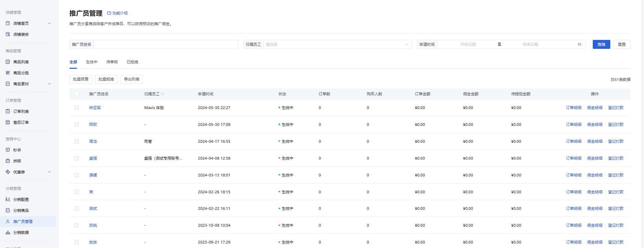The width and height of the screenshot is (644, 248).
Task: Click the 批量拒绝 button
Action: [106, 79]
